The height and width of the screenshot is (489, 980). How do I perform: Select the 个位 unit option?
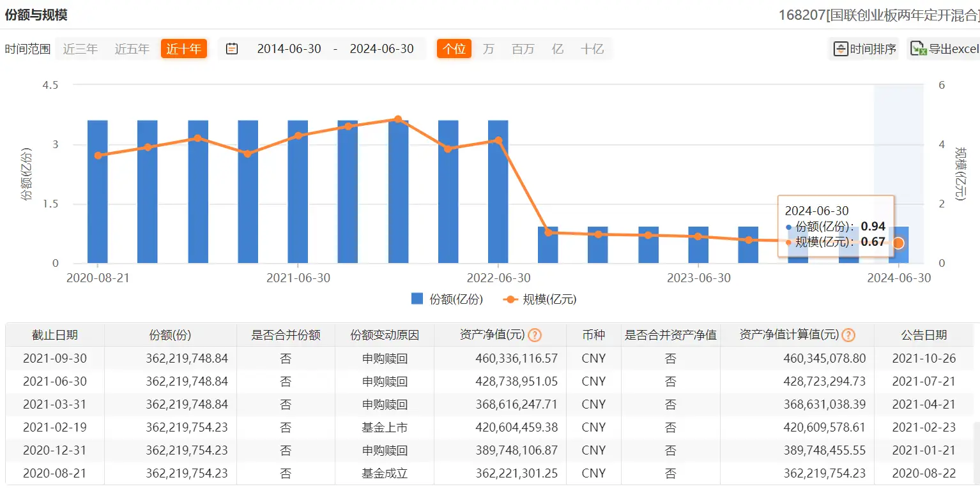tap(454, 49)
